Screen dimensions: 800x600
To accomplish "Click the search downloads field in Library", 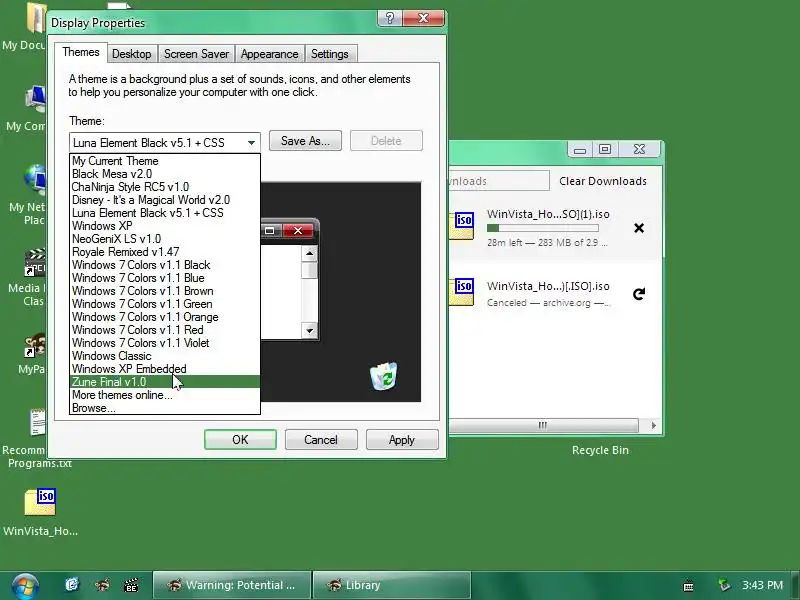I will tap(498, 181).
